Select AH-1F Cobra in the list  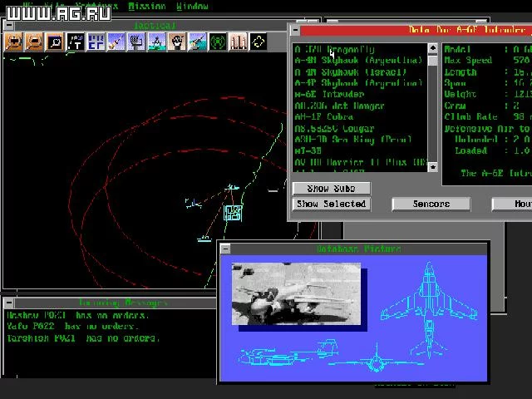pos(323,117)
